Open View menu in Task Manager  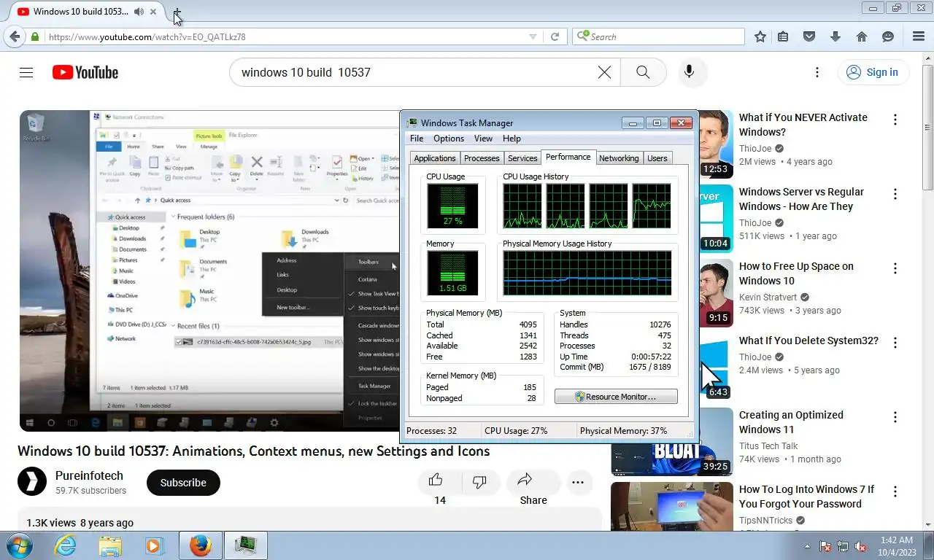click(483, 139)
